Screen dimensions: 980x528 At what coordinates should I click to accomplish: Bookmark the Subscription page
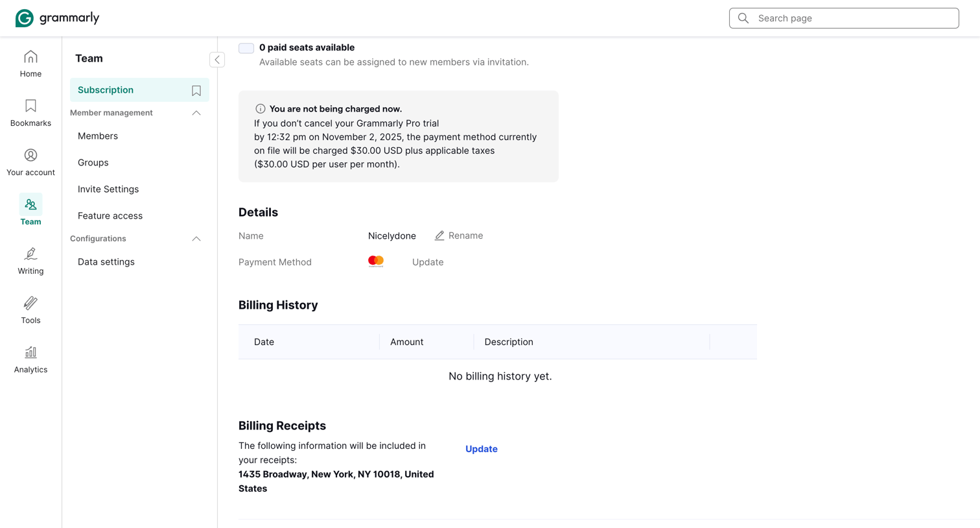196,91
